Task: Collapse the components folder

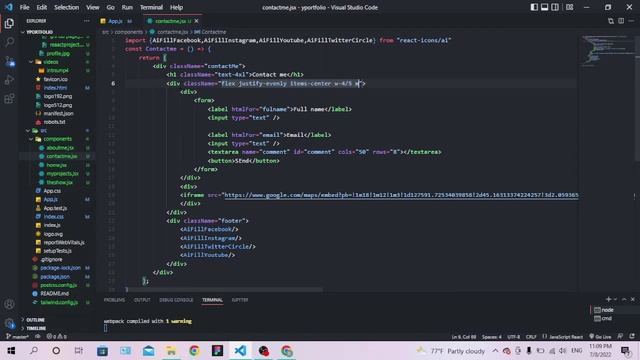Action: pyautogui.click(x=58, y=139)
